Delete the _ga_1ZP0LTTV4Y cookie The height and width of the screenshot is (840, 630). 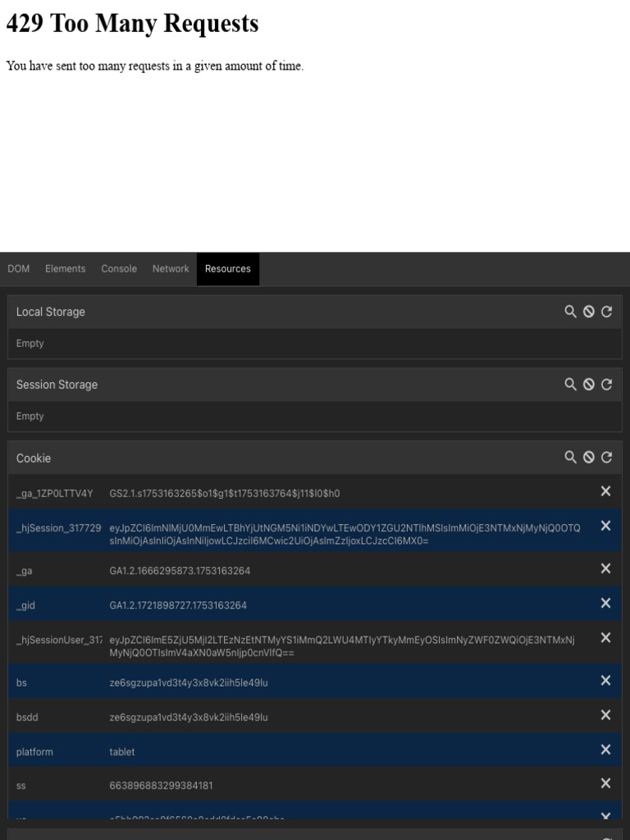[x=606, y=491]
